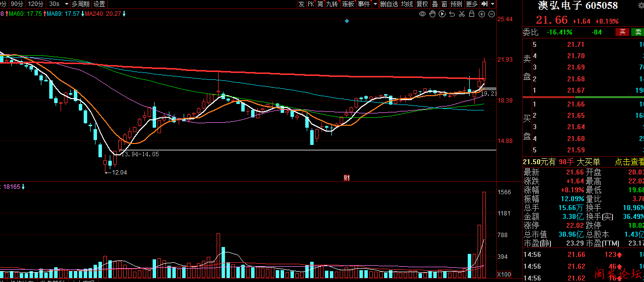The image size is (644, 282).
Task: Click the undo arrow icon
Action: tap(452, 14)
